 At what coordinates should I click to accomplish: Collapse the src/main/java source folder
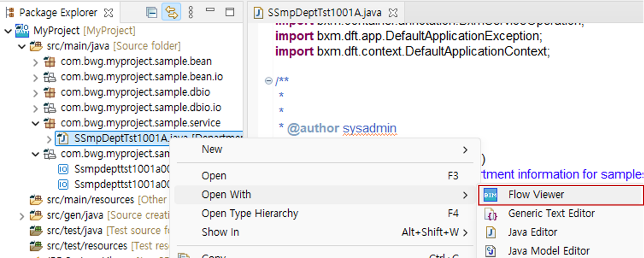(x=22, y=46)
